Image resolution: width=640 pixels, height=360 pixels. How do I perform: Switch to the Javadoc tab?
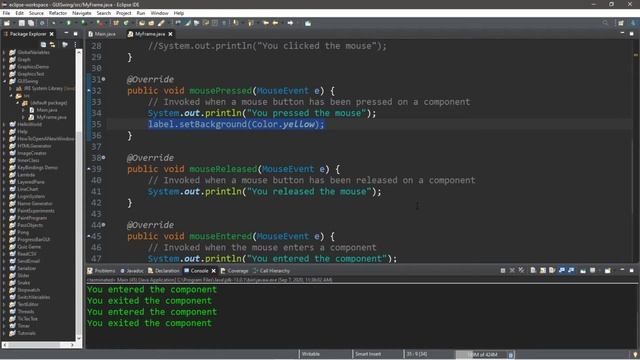(131, 271)
